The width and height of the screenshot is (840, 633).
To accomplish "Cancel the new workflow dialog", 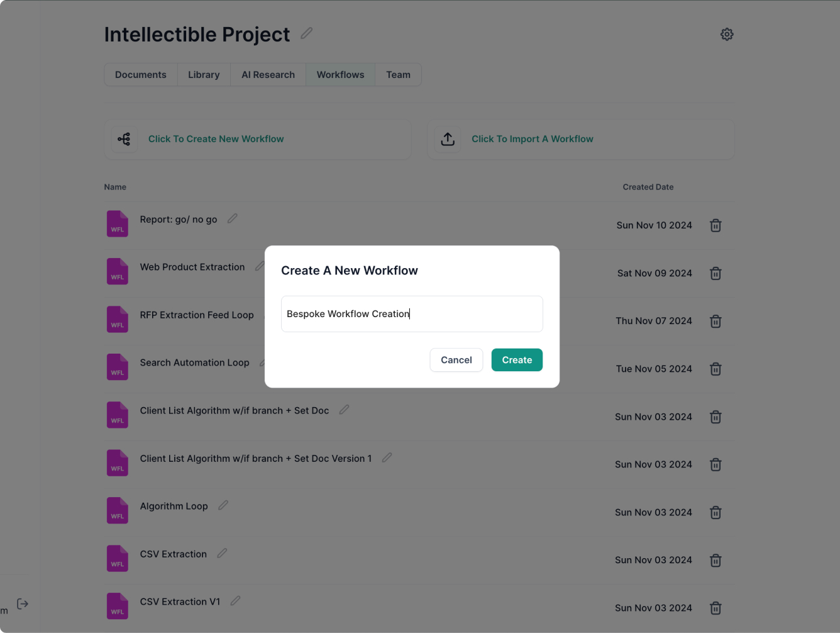I will pos(456,360).
